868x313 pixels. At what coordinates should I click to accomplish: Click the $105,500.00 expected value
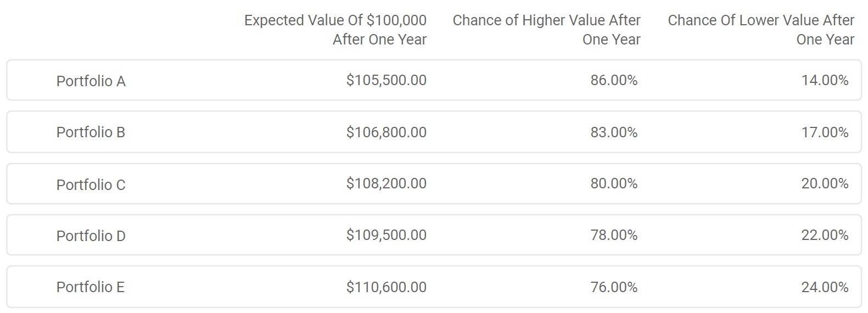click(387, 80)
